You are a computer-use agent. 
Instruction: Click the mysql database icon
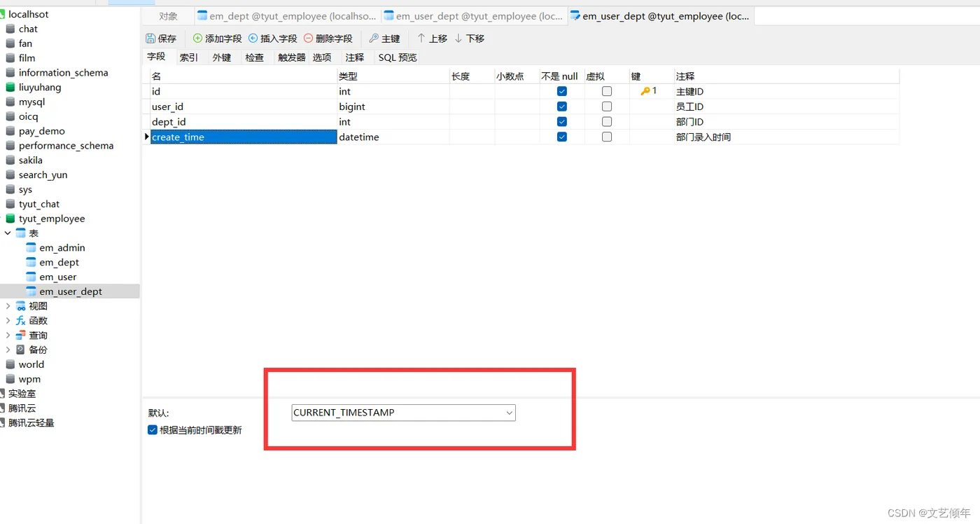coord(10,102)
